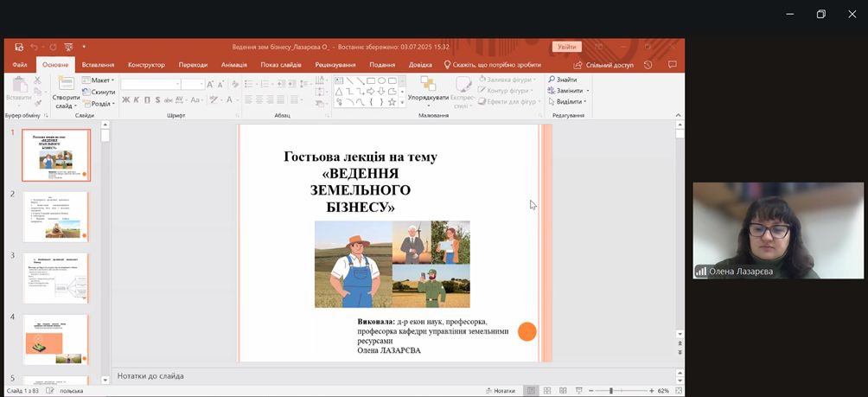Viewport: 868px width, 397px height.
Task: Select the star shape in shapes gallery
Action: (392, 102)
